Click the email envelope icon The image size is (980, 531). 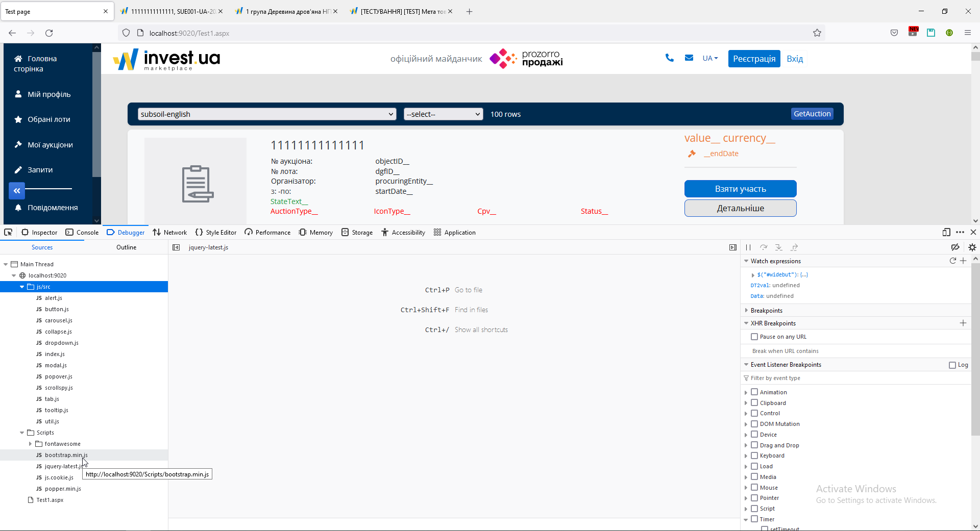[x=689, y=58]
